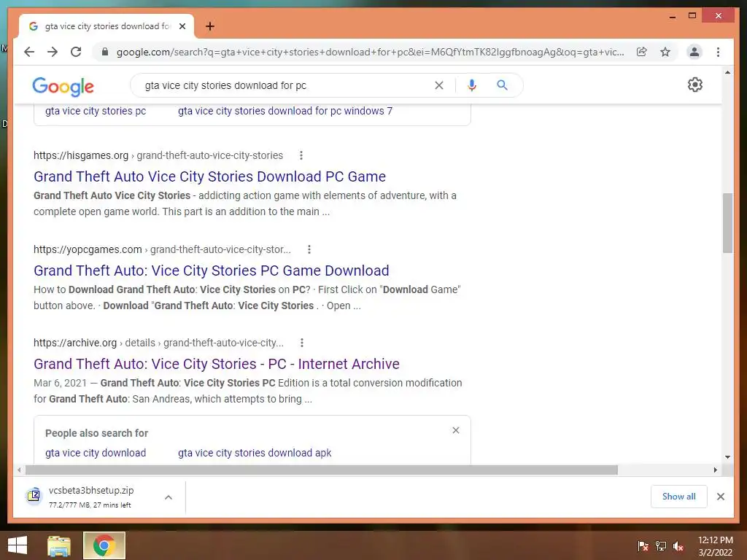Click the address bar URL
The width and height of the screenshot is (747, 560).
pyautogui.click(x=370, y=52)
